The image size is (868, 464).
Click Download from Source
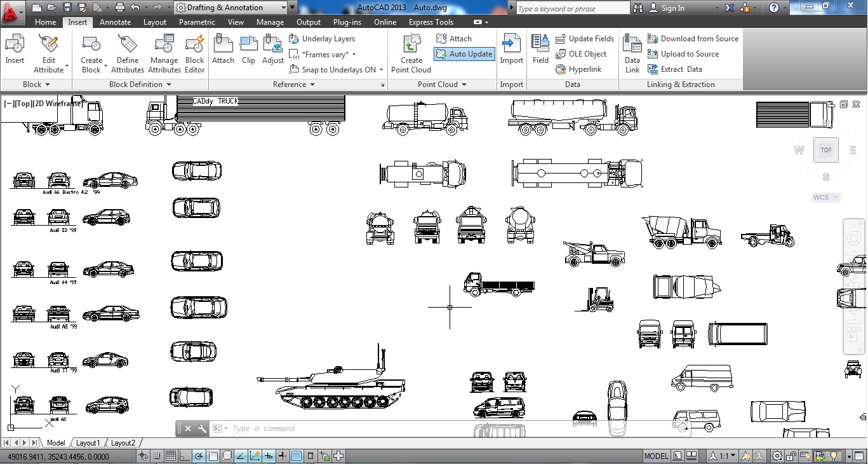pyautogui.click(x=693, y=39)
